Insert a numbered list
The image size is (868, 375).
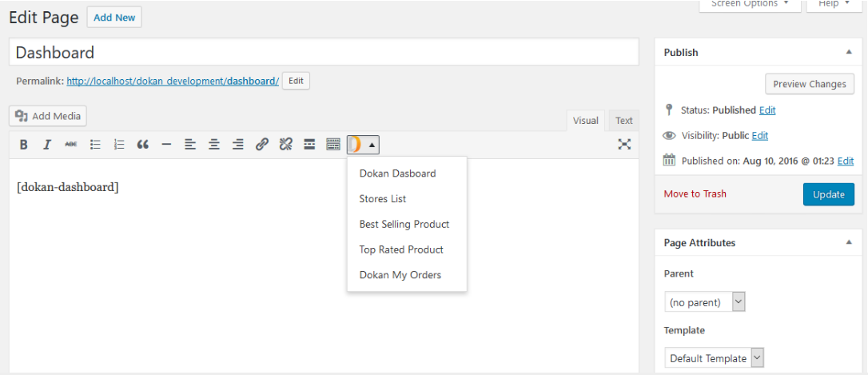click(x=119, y=146)
